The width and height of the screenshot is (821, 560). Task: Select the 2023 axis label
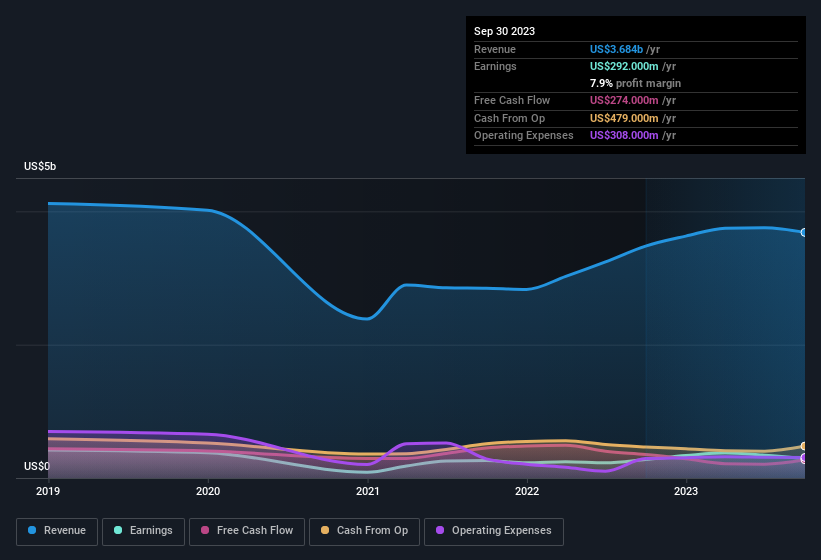[x=686, y=491]
